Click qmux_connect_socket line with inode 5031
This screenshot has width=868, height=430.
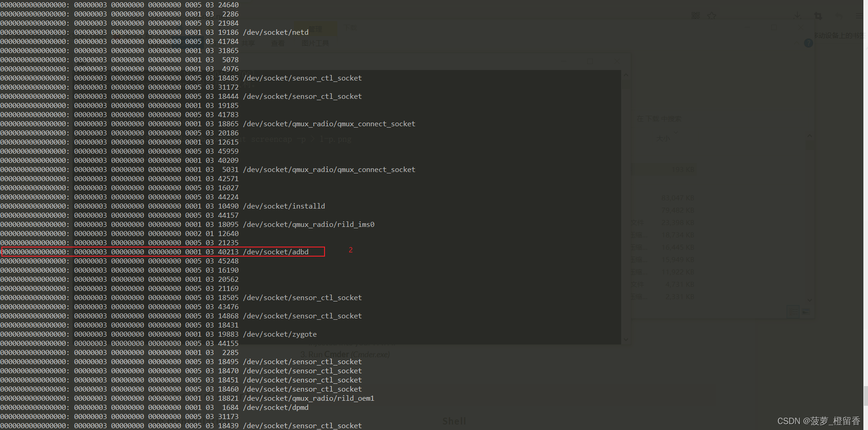(x=208, y=170)
